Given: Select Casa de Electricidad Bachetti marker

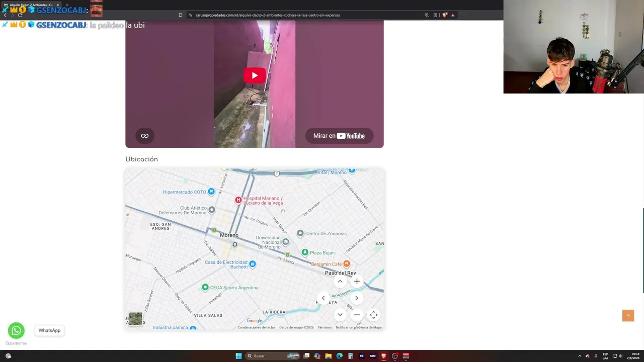Looking at the screenshot, I should (253, 264).
